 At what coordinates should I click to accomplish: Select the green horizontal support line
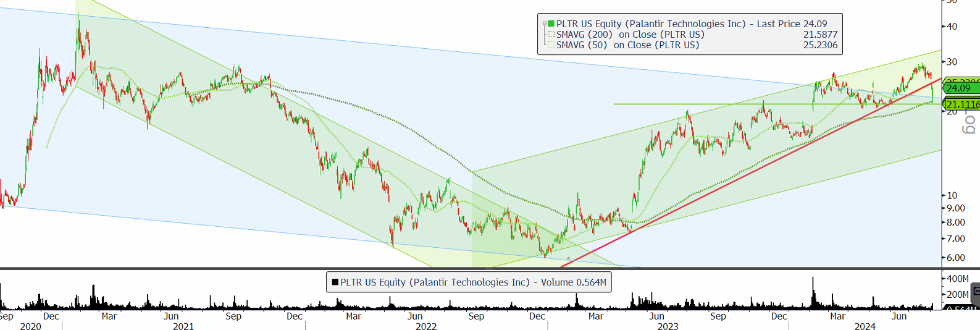(x=778, y=104)
